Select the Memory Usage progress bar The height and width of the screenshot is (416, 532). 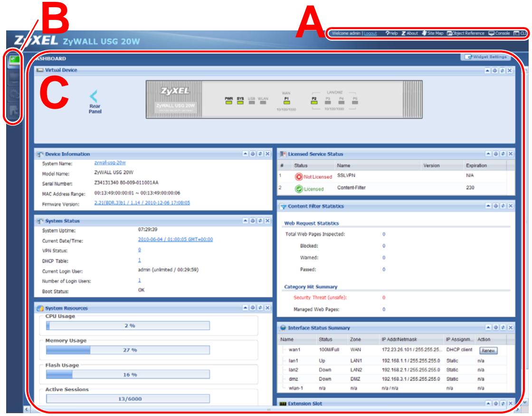pos(128,350)
